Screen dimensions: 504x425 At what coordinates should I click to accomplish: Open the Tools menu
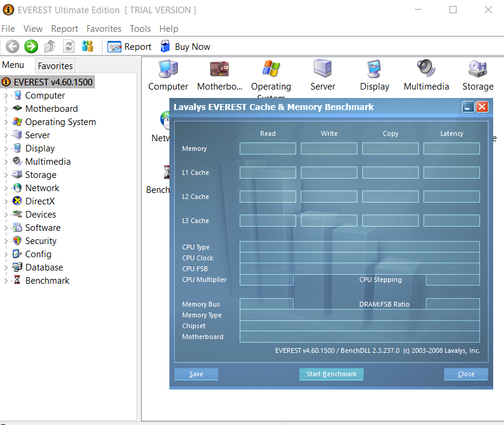140,29
